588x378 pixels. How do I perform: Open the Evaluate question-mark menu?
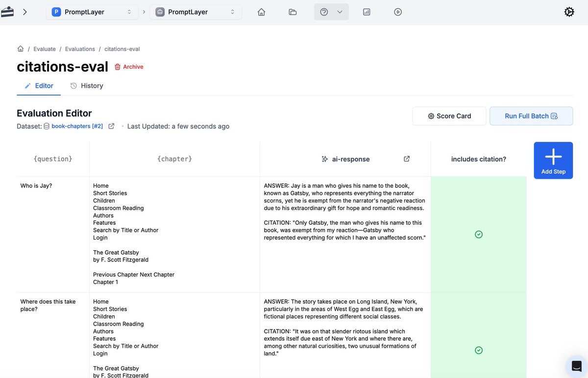pyautogui.click(x=331, y=12)
